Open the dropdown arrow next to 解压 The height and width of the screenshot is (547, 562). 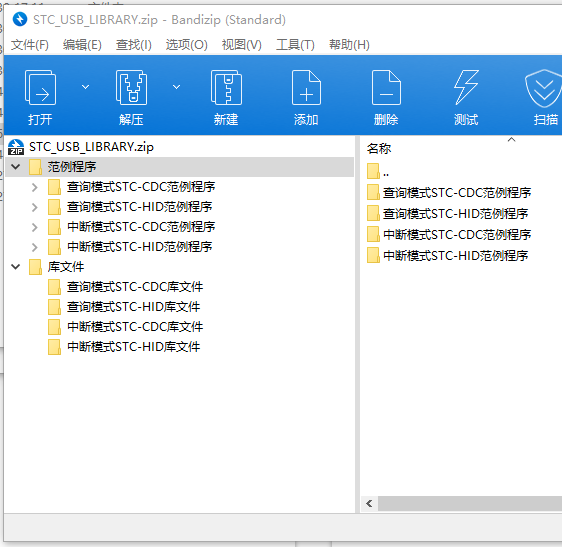tap(176, 87)
